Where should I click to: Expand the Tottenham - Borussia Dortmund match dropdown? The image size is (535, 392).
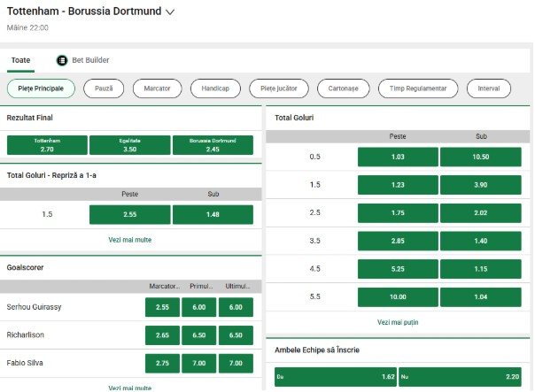[170, 12]
